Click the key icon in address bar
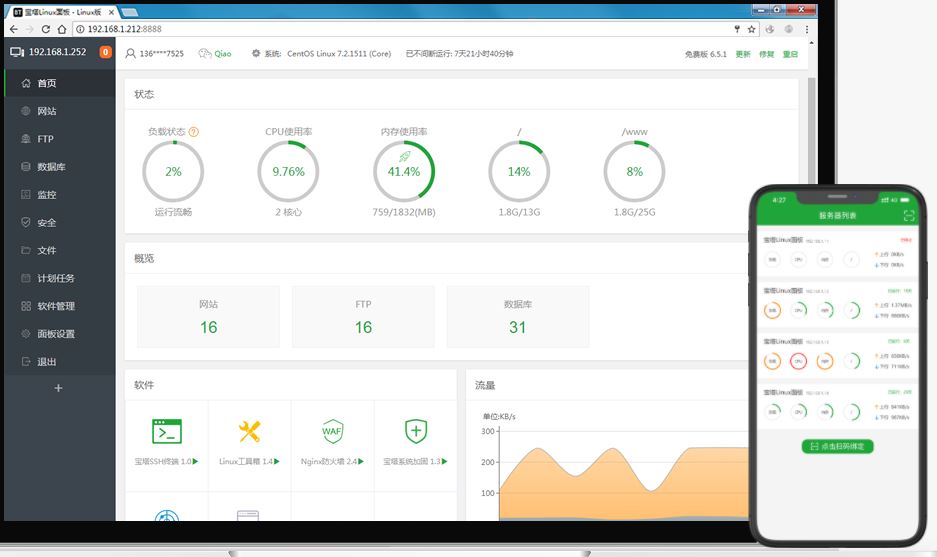This screenshot has width=937, height=557. (737, 29)
